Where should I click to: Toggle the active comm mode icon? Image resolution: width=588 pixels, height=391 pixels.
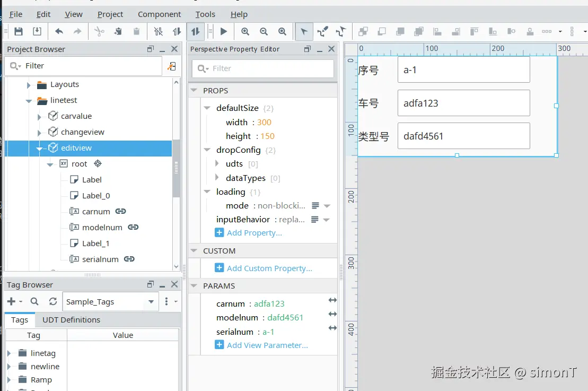195,31
